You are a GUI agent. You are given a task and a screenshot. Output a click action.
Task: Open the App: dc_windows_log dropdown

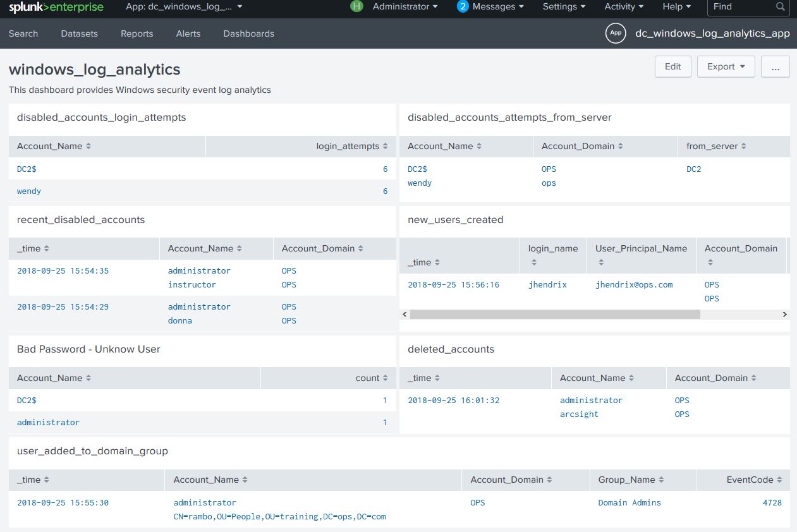183,7
